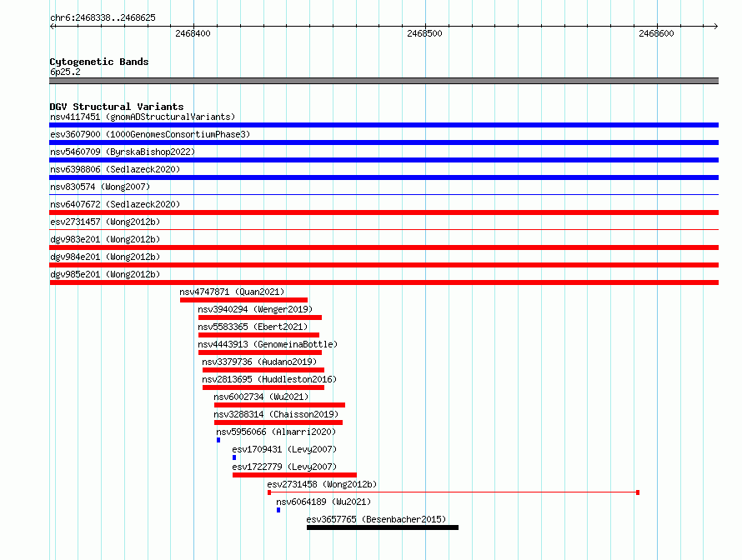
Task: Click the small blue marker under esv1709431
Action: [234, 457]
